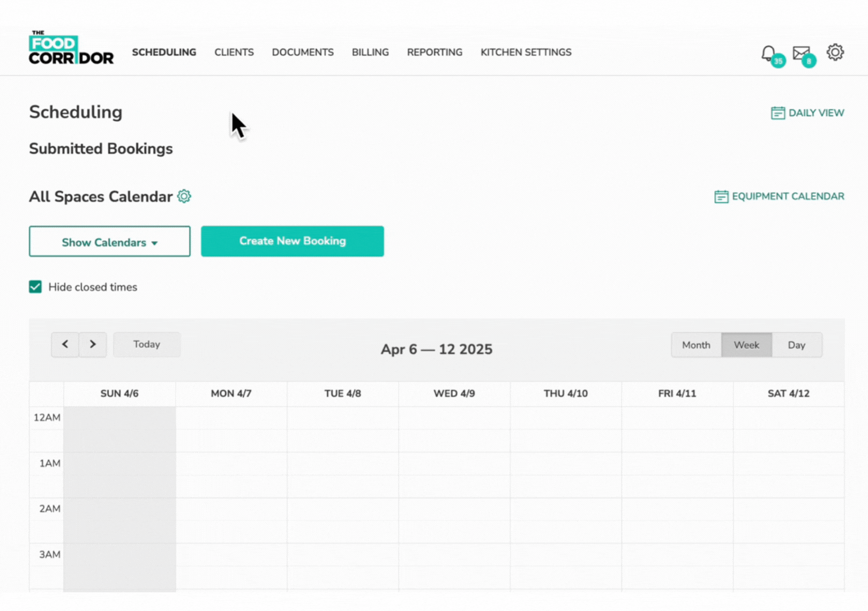Open the messages envelope icon
Image resolution: width=868 pixels, height=611 pixels.
pos(801,53)
